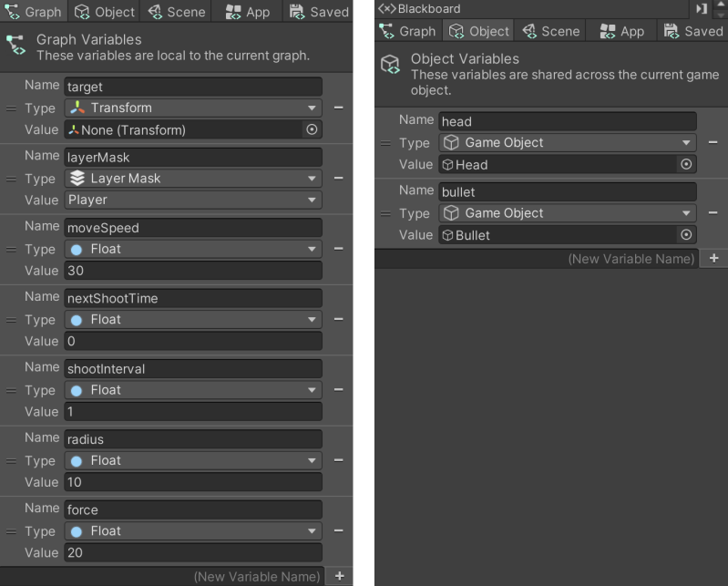Open Type dropdown for force variable
Image resolution: width=728 pixels, height=586 pixels.
[192, 530]
